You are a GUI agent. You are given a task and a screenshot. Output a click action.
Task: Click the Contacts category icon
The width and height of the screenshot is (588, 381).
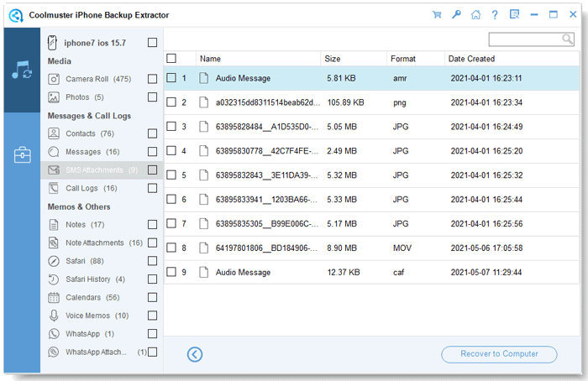[x=54, y=133]
